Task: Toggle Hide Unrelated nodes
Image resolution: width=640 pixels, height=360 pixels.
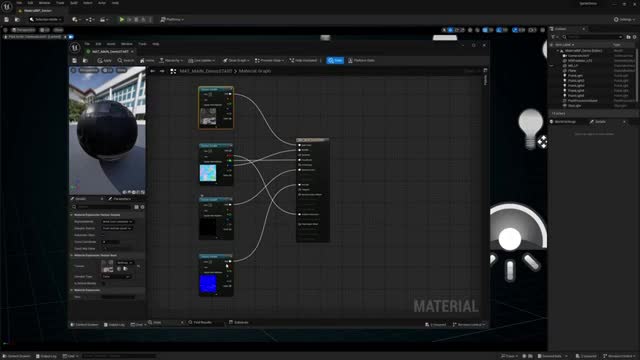Action: pos(303,60)
